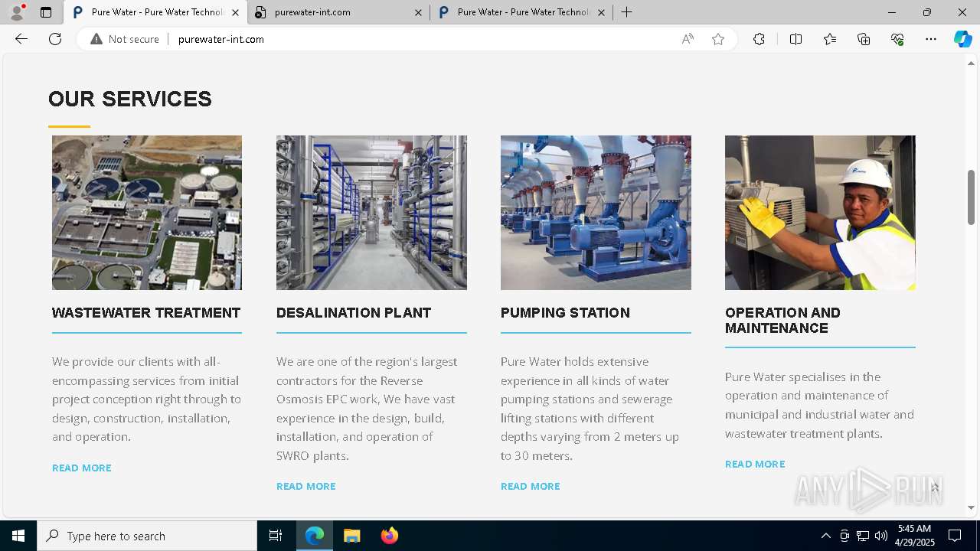Open Browser essentials icon

(x=897, y=39)
